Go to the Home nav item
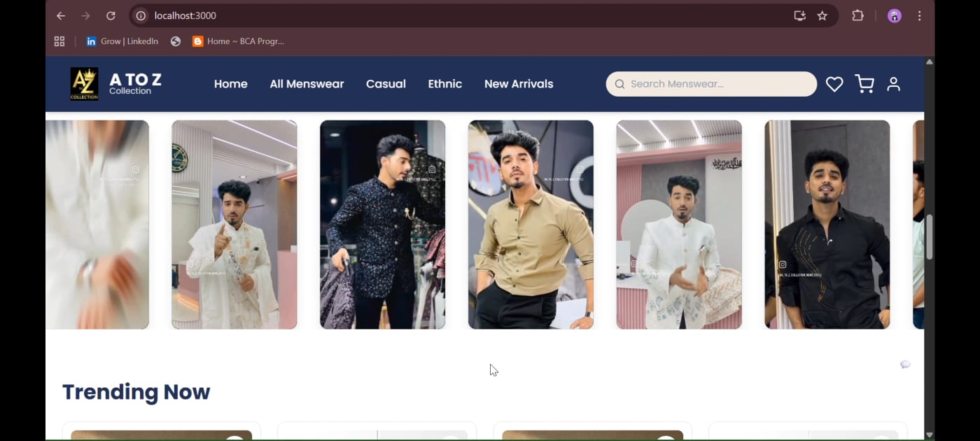 click(x=230, y=84)
